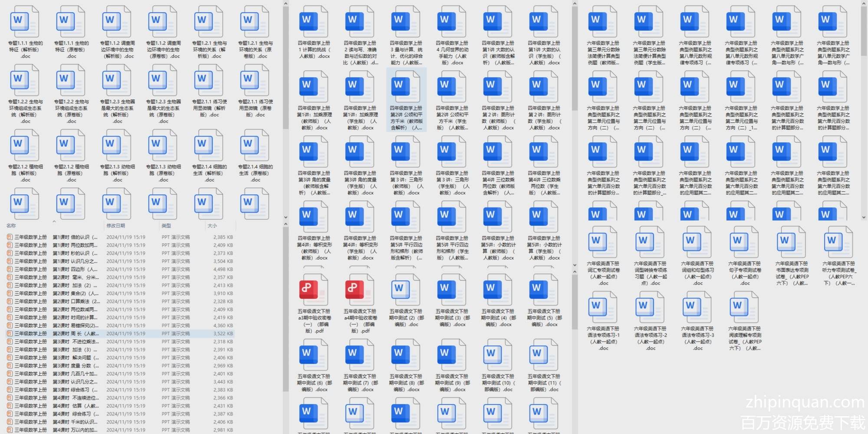Select 五年级语文下册 期中测试 (9) docx file
The image size is (868, 434).
[x=452, y=366]
